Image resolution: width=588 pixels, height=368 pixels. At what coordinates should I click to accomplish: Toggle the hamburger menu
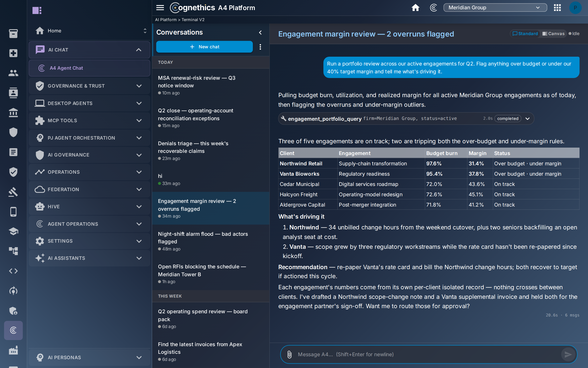160,8
